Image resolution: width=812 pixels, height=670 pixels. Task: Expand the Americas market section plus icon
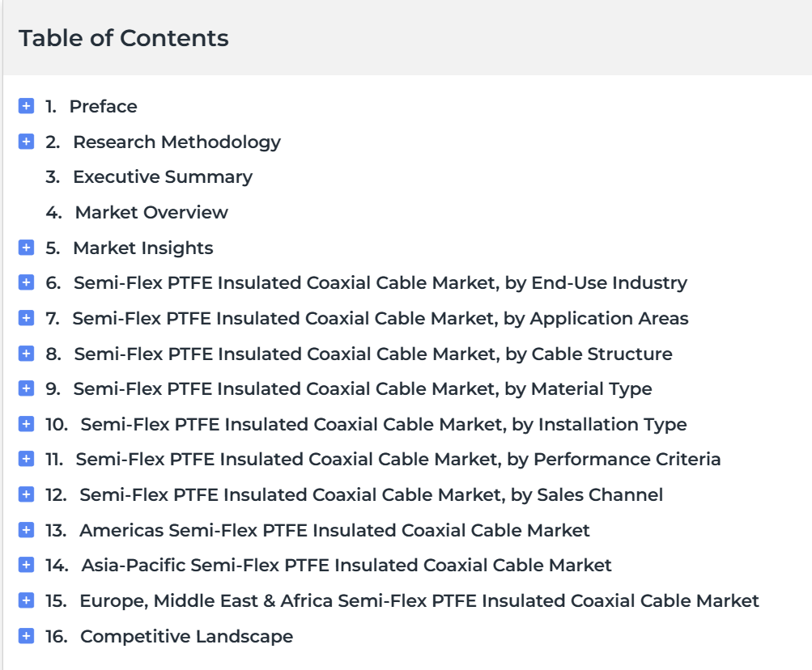pyautogui.click(x=27, y=530)
